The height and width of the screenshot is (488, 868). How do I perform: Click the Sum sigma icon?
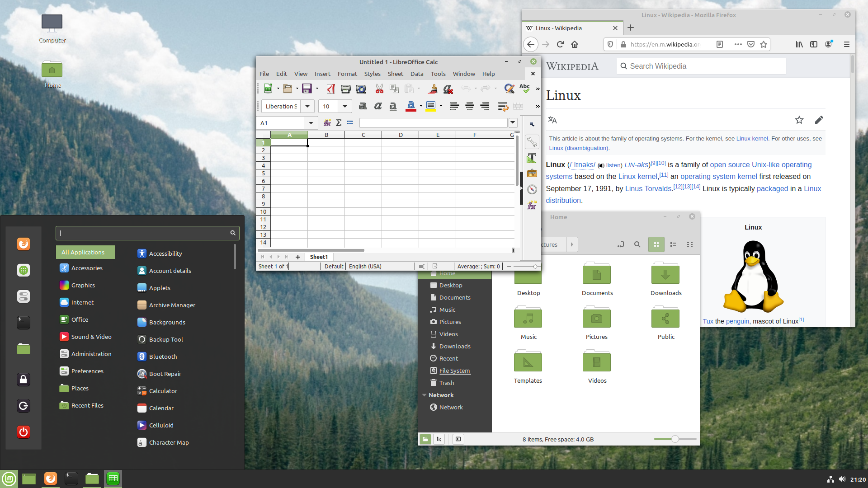pyautogui.click(x=339, y=123)
